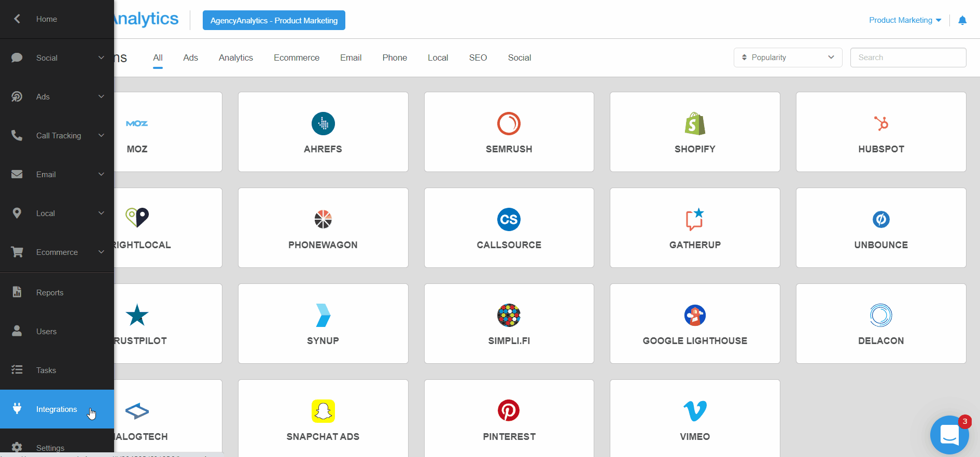Screen dimensions: 980x457
Task: Click the Unbounce logo icon
Action: tap(881, 219)
